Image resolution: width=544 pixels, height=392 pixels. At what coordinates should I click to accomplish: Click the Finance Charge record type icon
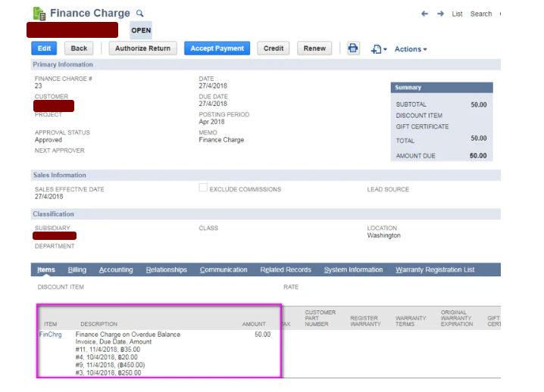[39, 14]
